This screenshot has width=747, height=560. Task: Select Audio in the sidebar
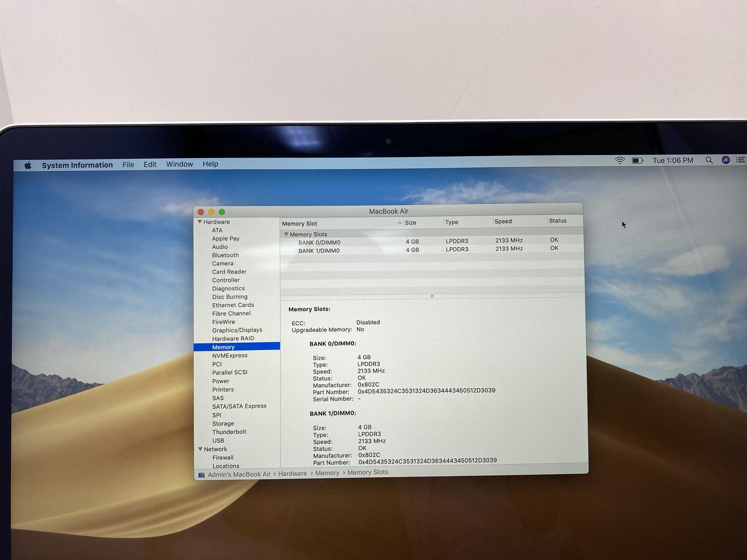point(220,247)
